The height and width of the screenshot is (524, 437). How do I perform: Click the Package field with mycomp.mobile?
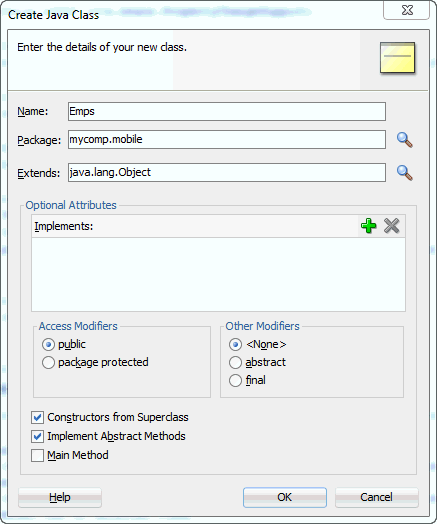[227, 140]
